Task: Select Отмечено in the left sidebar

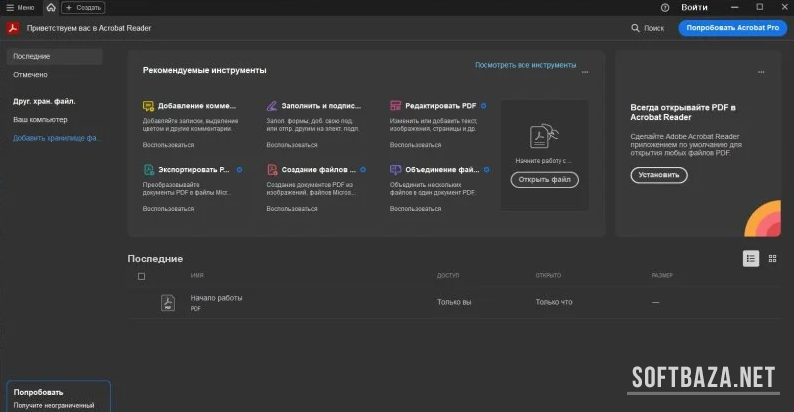Action: (x=30, y=75)
